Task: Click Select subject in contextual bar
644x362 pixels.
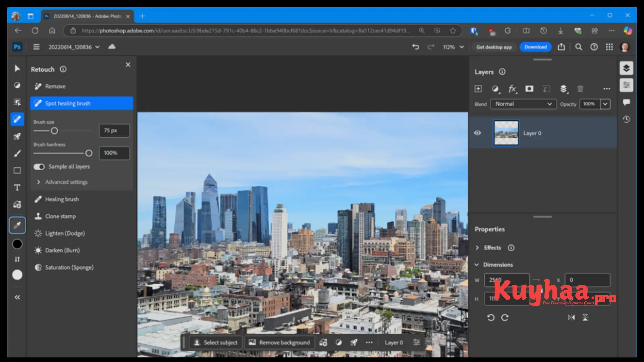Action: 216,343
